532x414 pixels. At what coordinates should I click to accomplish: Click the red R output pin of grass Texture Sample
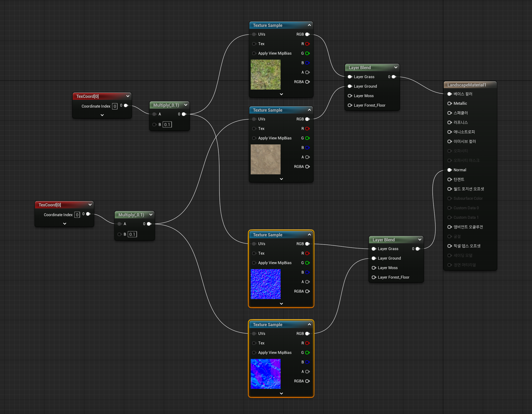307,44
